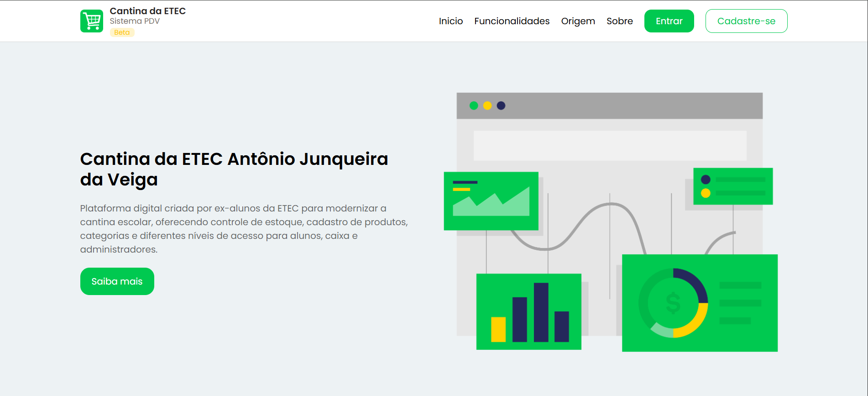This screenshot has width=868, height=396.
Task: Click the heading Cantina da ETEC Antônio Junqueira
Action: pyautogui.click(x=234, y=169)
